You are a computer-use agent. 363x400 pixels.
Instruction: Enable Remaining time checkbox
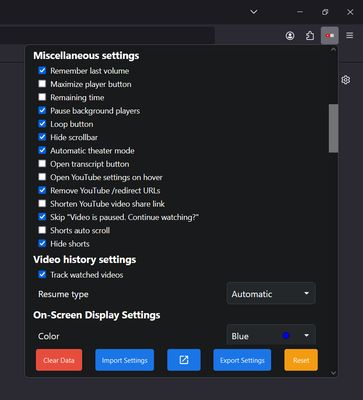coord(42,97)
